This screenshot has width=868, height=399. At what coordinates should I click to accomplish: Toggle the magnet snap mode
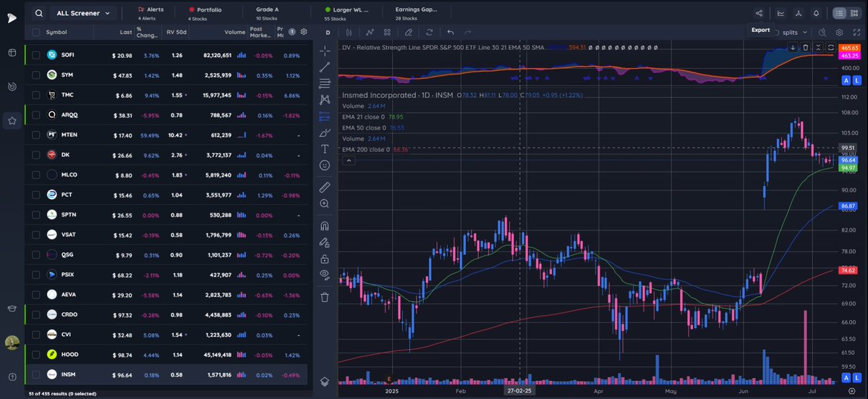click(x=325, y=225)
